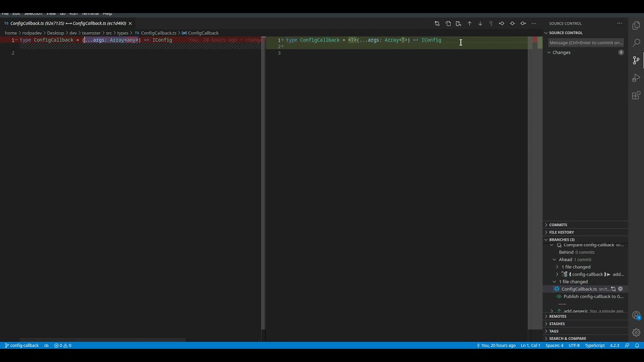This screenshot has height=362, width=644.
Task: Open problems indicator in status bar
Action: pyautogui.click(x=63, y=345)
